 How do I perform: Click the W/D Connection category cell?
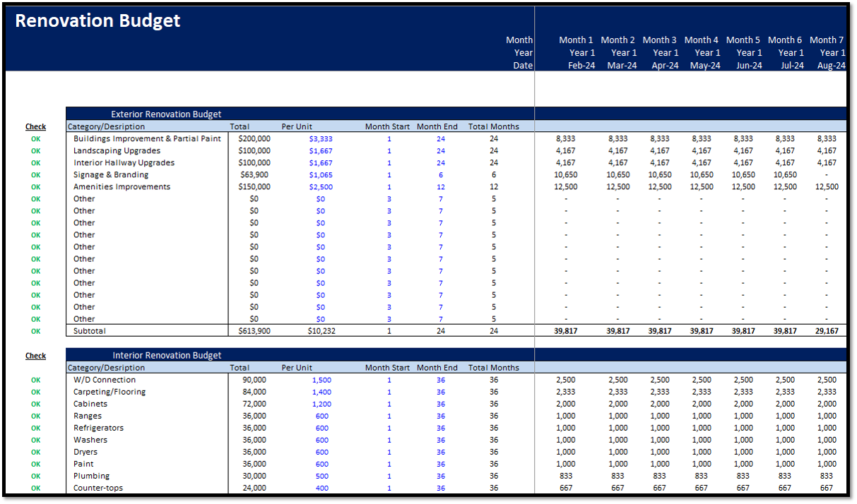point(105,380)
